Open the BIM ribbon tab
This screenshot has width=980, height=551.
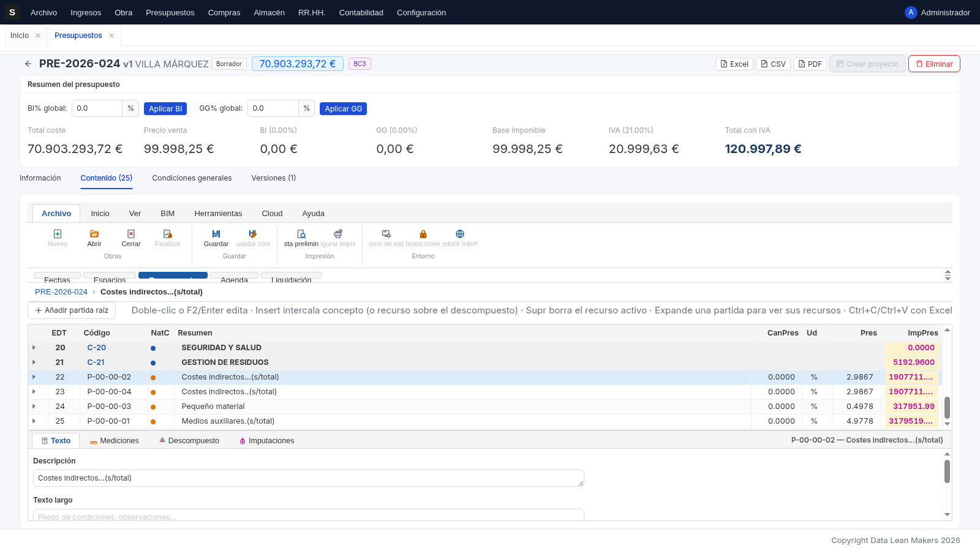coord(168,214)
